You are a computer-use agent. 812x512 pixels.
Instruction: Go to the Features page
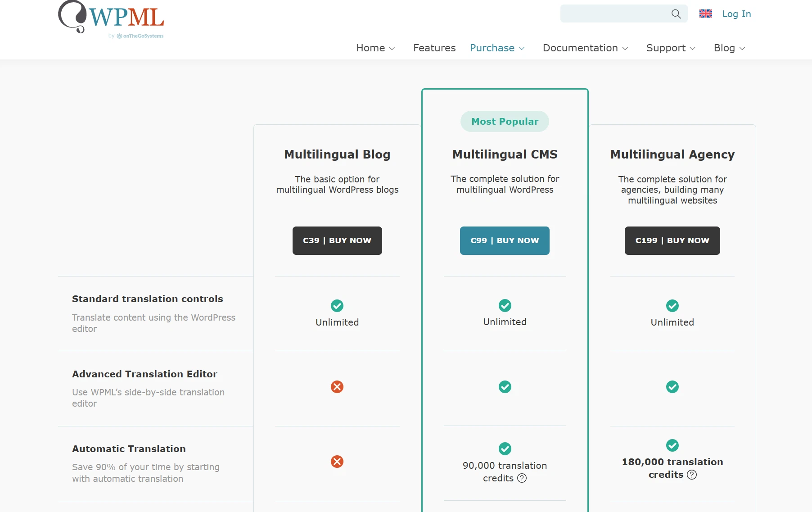(434, 48)
